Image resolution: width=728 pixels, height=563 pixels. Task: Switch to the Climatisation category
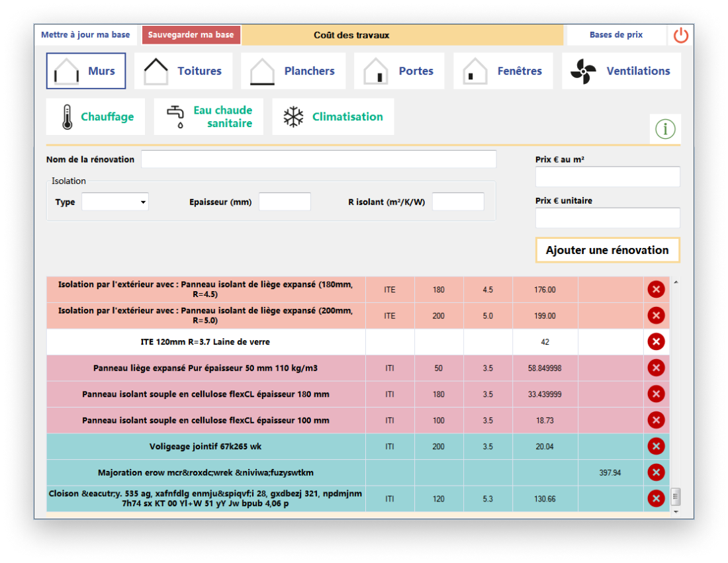333,116
